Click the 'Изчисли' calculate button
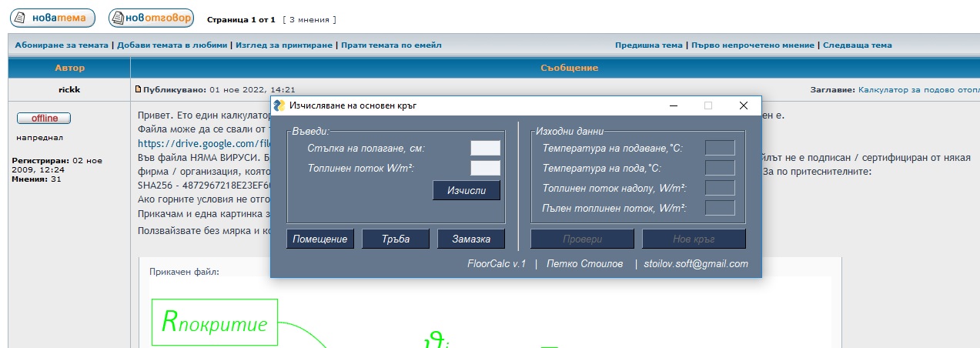This screenshot has width=980, height=348. (x=466, y=190)
